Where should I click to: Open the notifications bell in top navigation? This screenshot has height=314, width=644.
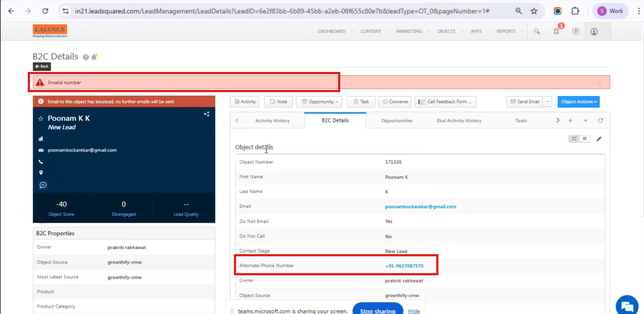tap(556, 32)
